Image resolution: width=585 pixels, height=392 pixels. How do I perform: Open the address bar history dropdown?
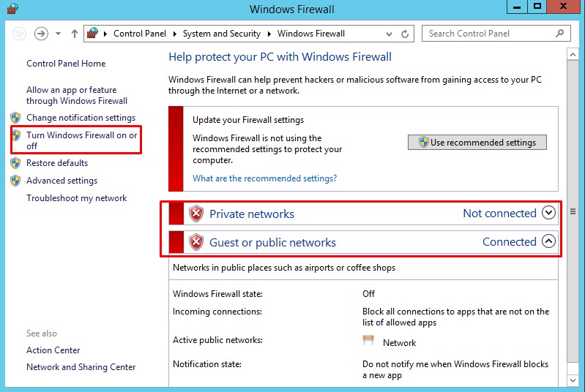[x=389, y=34]
